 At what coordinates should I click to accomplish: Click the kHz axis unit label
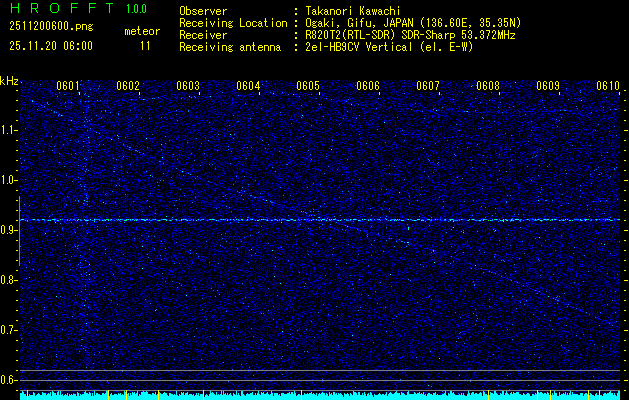pyautogui.click(x=9, y=81)
